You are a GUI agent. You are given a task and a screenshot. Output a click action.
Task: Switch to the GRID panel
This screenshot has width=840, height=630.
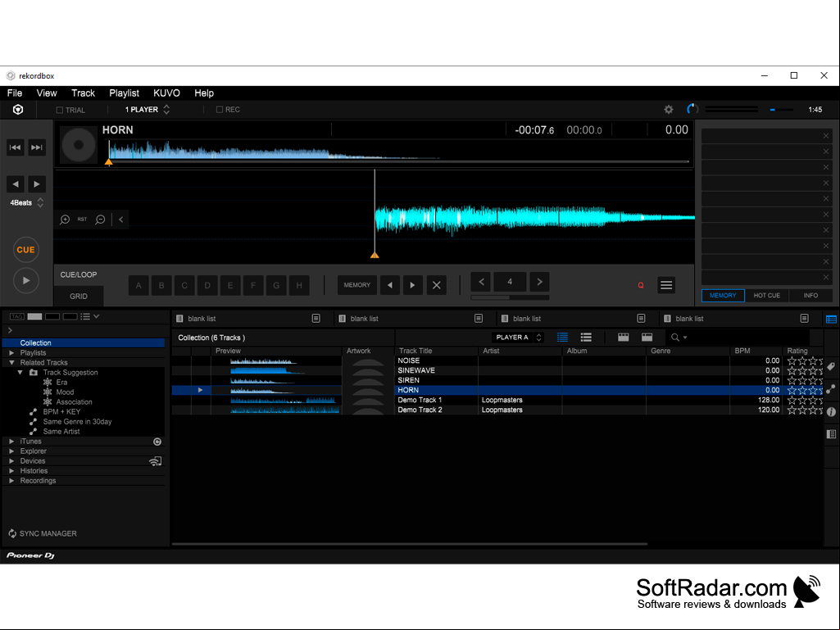pyautogui.click(x=79, y=297)
